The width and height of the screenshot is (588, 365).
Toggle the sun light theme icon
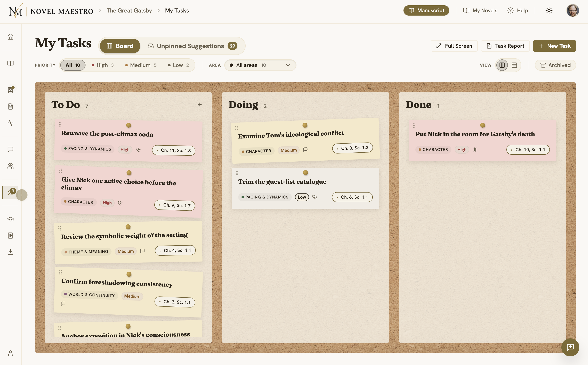pyautogui.click(x=549, y=10)
